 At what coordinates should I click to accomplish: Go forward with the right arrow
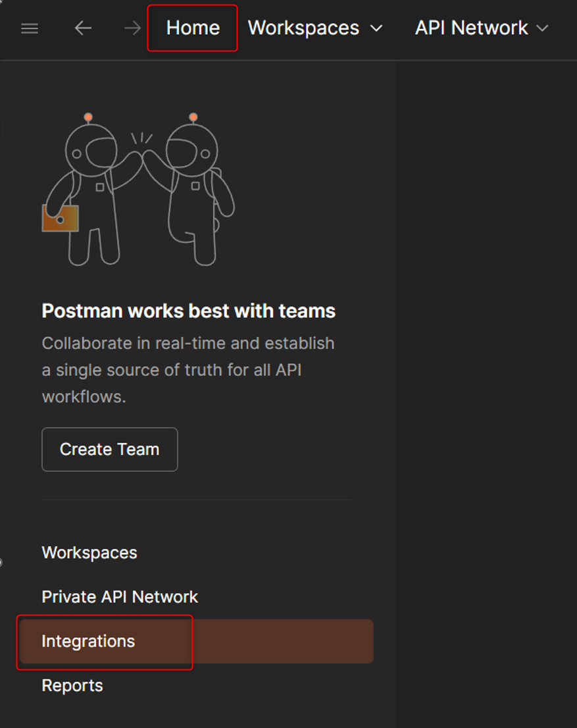pyautogui.click(x=132, y=28)
